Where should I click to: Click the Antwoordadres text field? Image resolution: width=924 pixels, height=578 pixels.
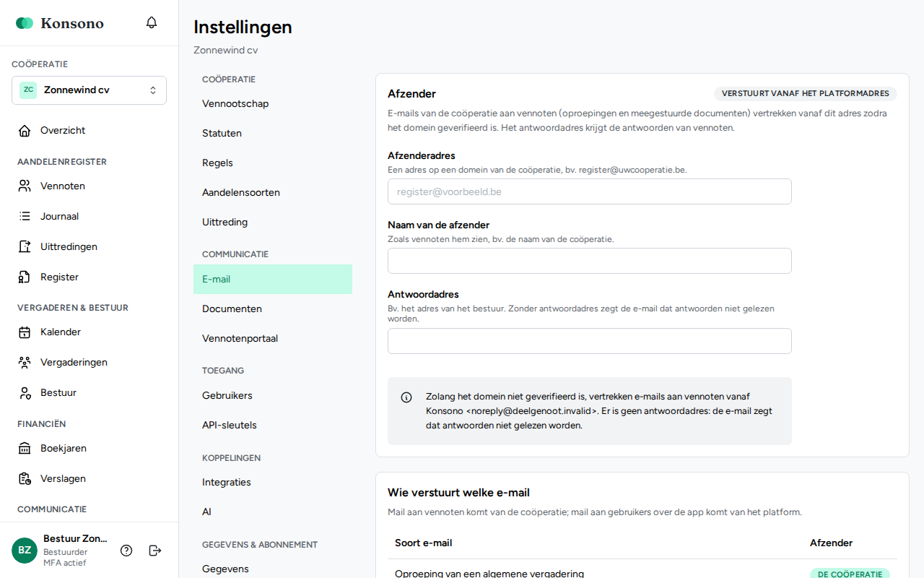pyautogui.click(x=590, y=341)
